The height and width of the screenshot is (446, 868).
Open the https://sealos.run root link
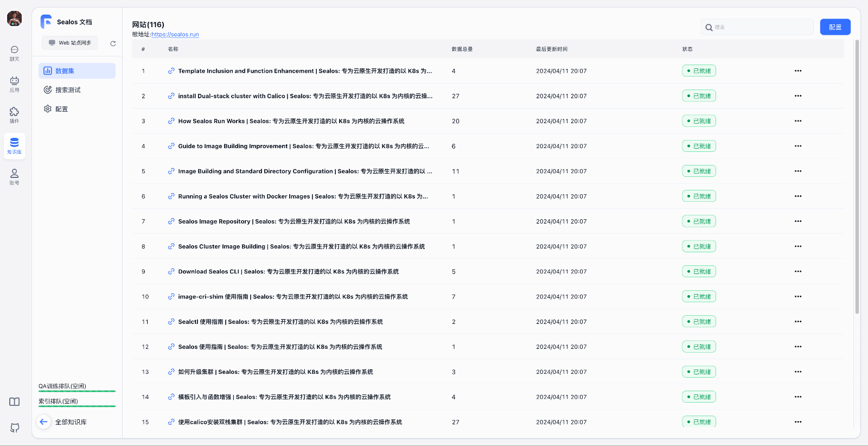pos(175,35)
